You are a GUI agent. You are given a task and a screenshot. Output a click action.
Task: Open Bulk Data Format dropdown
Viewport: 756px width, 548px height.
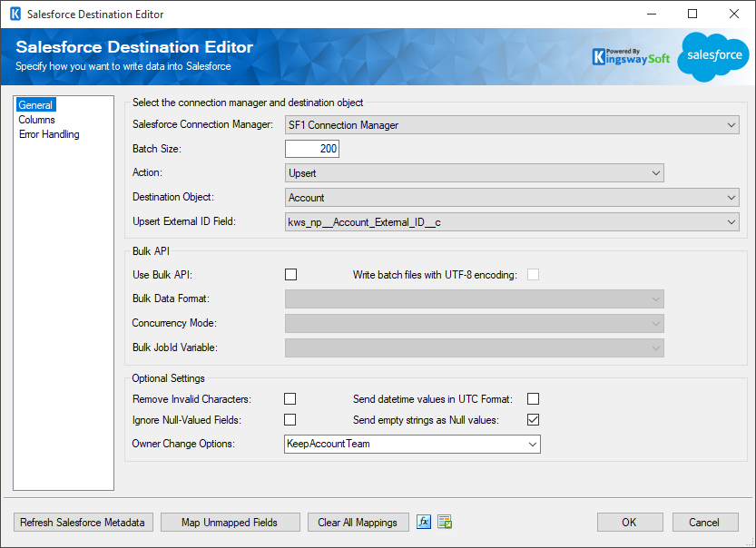pos(475,298)
